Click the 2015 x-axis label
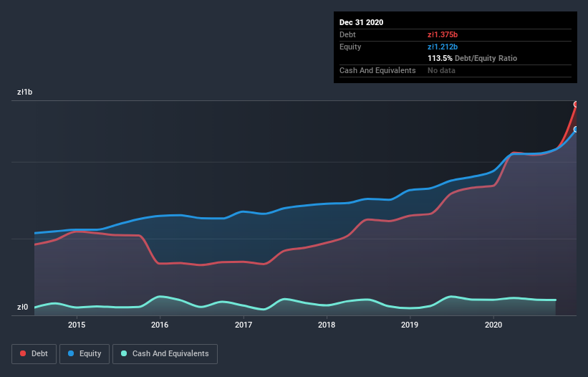 click(x=77, y=325)
